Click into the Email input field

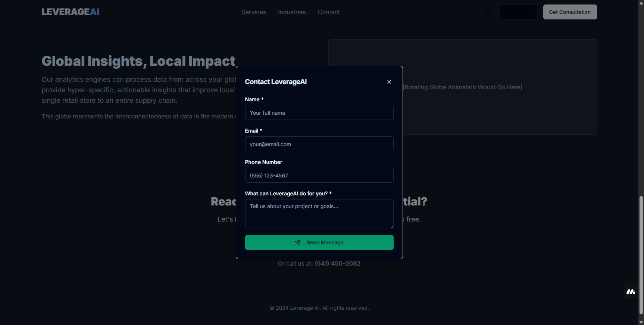click(319, 144)
